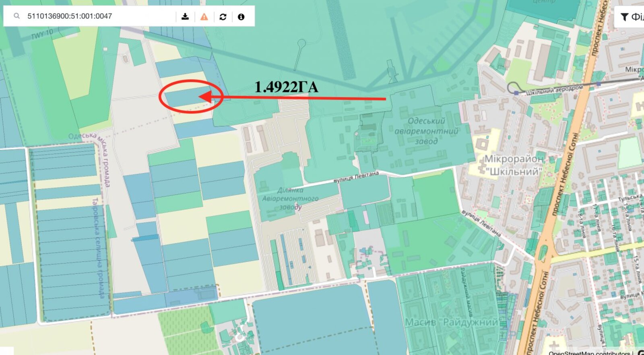The height and width of the screenshot is (355, 644).
Task: Click the Масив Райдужний label
Action: [x=451, y=322]
